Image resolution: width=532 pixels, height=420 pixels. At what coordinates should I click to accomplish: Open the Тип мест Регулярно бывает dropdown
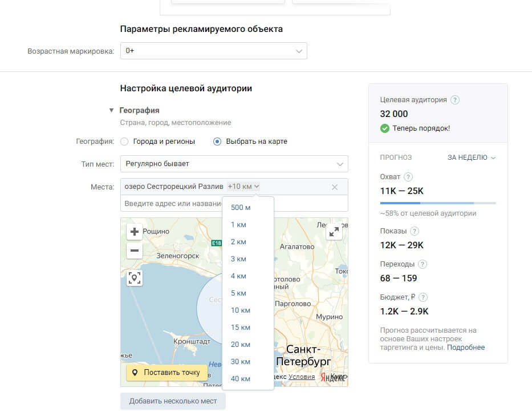pyautogui.click(x=234, y=164)
